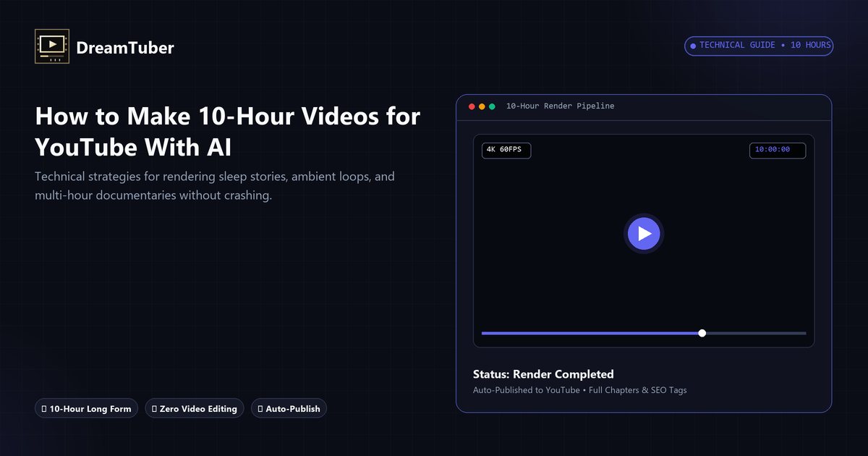Screen dimensions: 868x456
Task: Click the 4K 60FPS quality badge
Action: 506,150
